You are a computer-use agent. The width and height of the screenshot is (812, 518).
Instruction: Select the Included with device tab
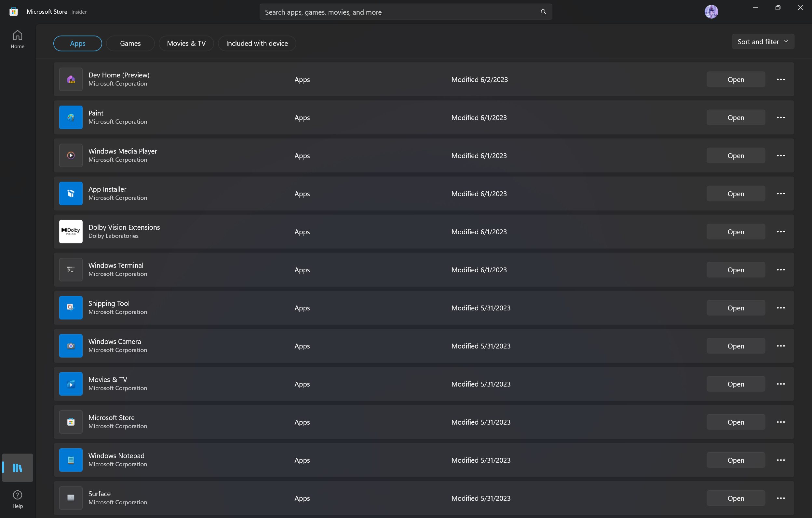257,43
